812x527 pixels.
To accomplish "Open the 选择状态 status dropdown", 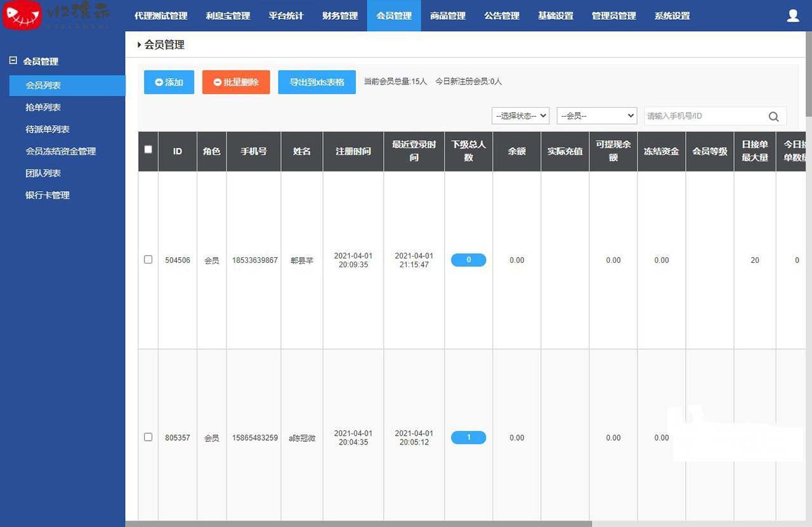I will (x=520, y=116).
